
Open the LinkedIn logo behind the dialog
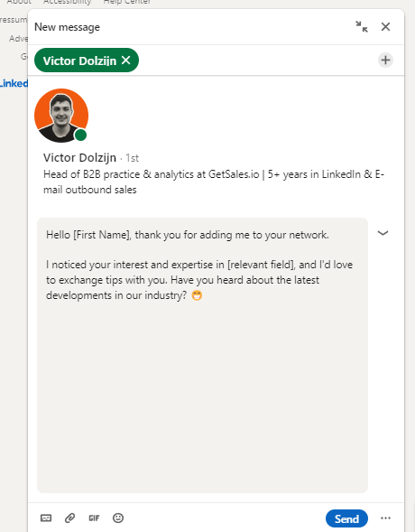click(x=14, y=83)
